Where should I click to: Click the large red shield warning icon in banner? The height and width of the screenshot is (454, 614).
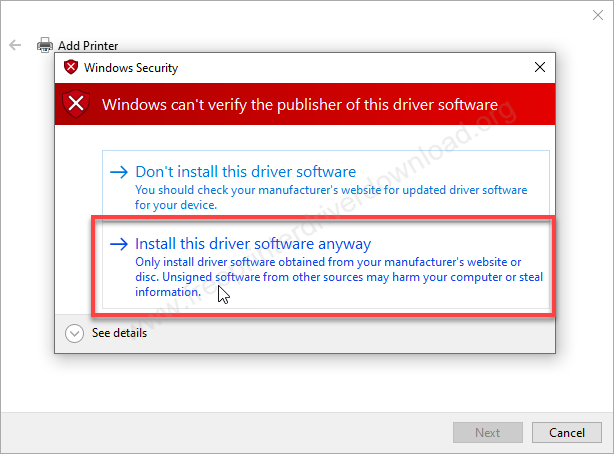coord(78,104)
